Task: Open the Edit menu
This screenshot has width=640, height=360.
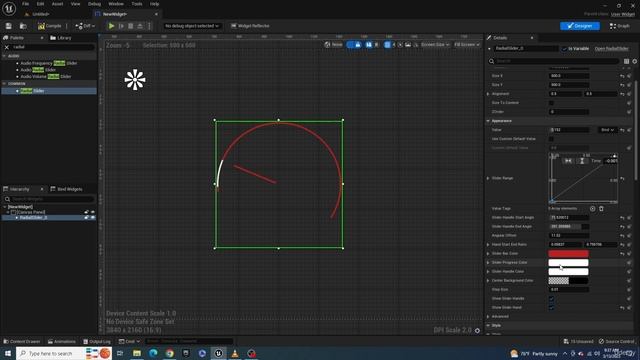Action: coord(40,4)
